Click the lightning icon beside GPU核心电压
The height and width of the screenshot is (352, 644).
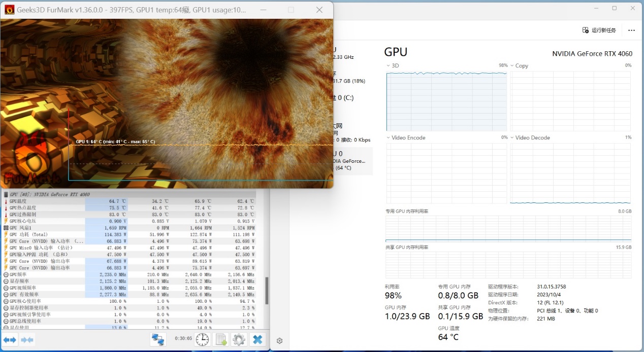[6, 221]
